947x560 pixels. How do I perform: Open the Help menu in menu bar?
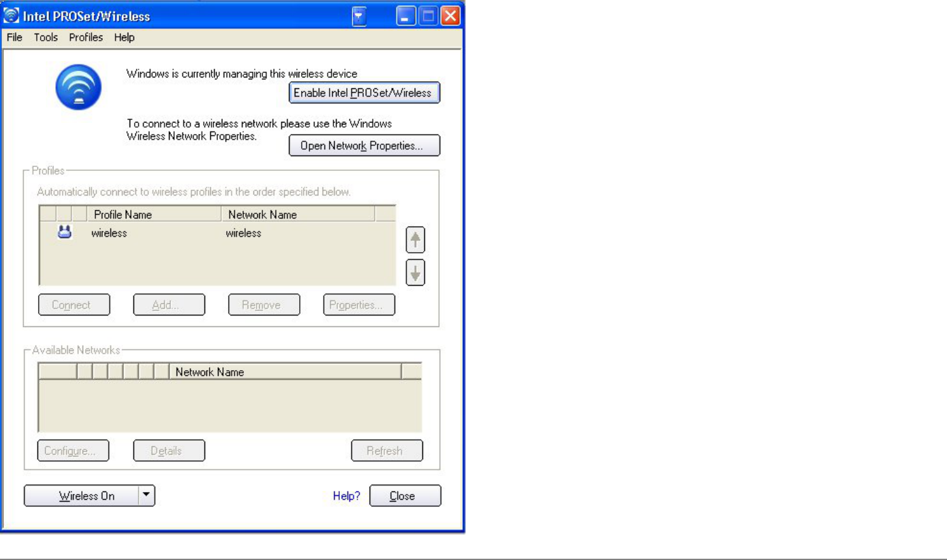pos(124,37)
